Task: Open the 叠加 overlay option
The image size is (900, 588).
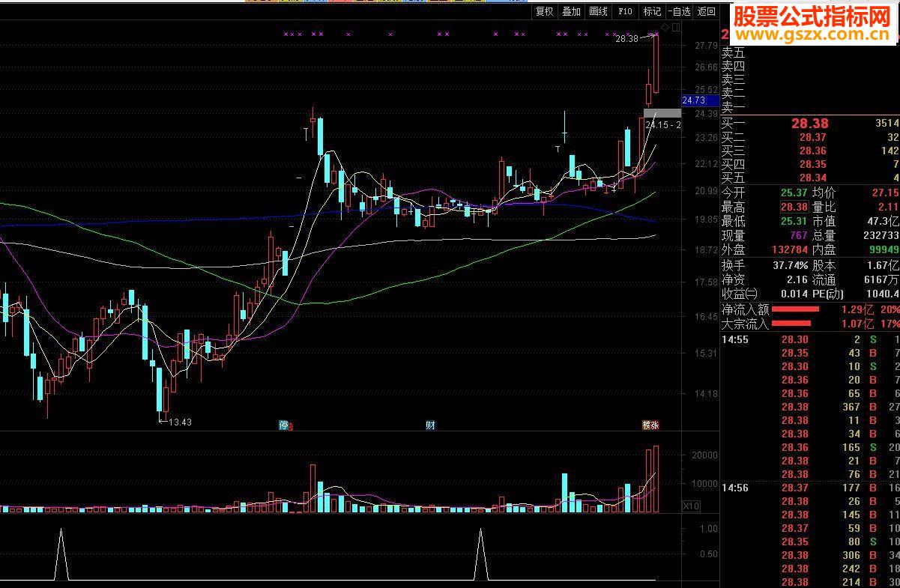Action: pos(571,11)
